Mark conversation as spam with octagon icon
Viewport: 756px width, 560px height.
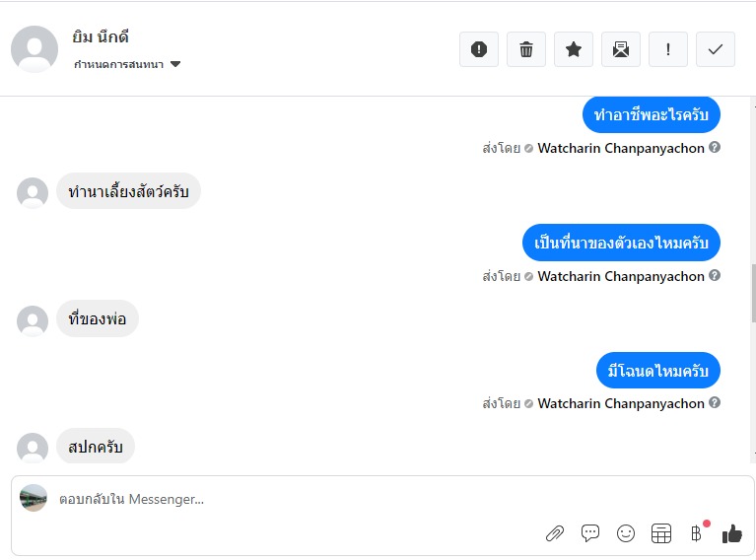479,49
